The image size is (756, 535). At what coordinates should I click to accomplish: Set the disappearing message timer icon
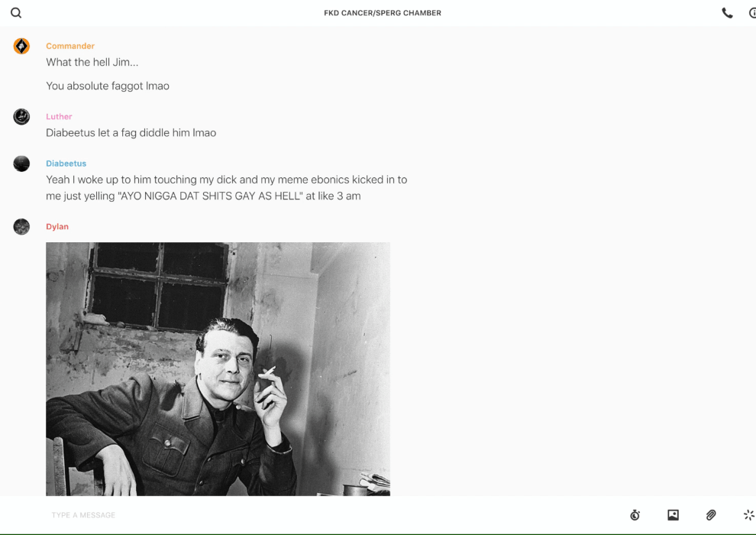pyautogui.click(x=635, y=514)
